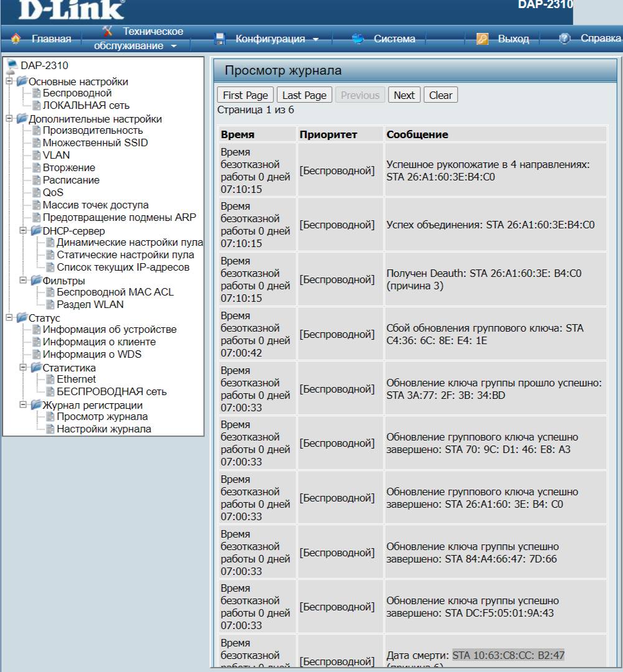
Task: Click the page icon beside QoS
Action: tap(37, 192)
